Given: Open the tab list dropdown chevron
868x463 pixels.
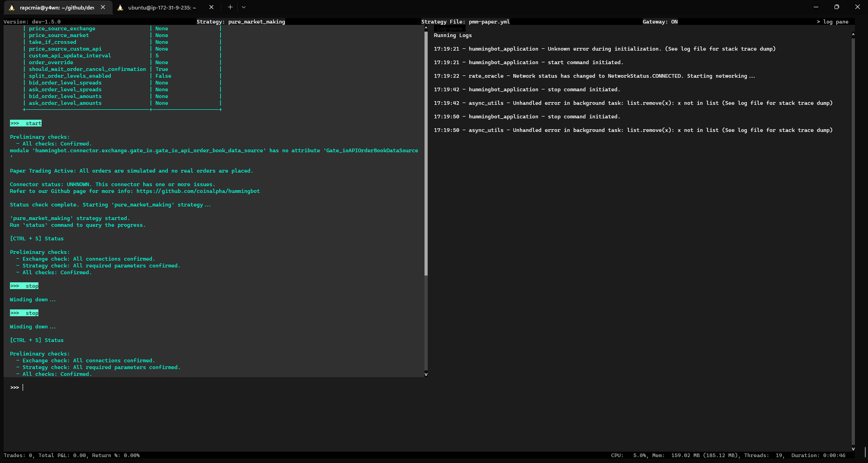Looking at the screenshot, I should coord(244,7).
